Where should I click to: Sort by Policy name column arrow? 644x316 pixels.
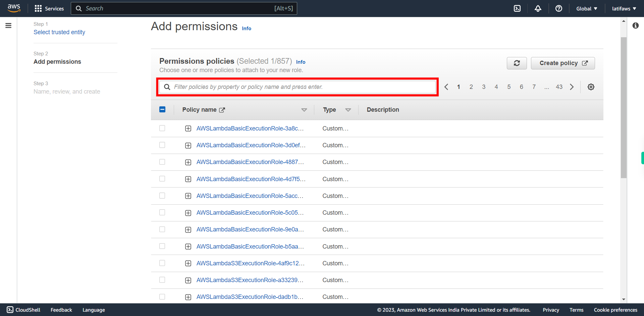[x=304, y=110]
